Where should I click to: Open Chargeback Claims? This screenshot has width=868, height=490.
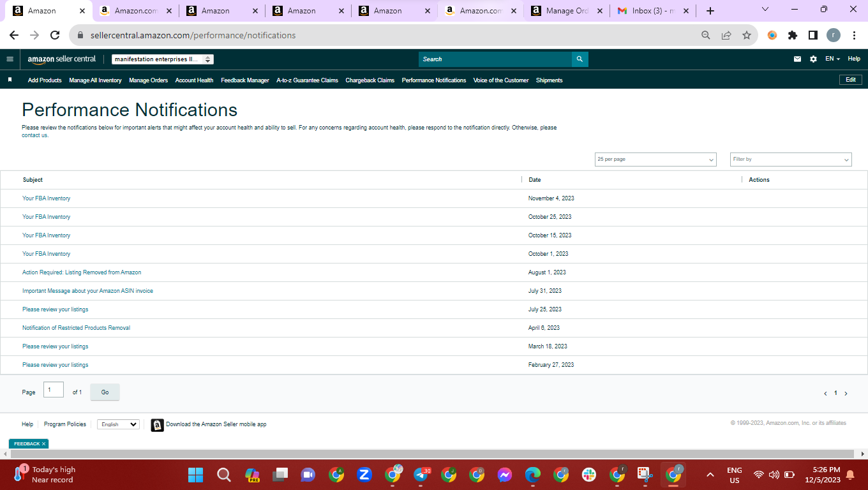370,80
